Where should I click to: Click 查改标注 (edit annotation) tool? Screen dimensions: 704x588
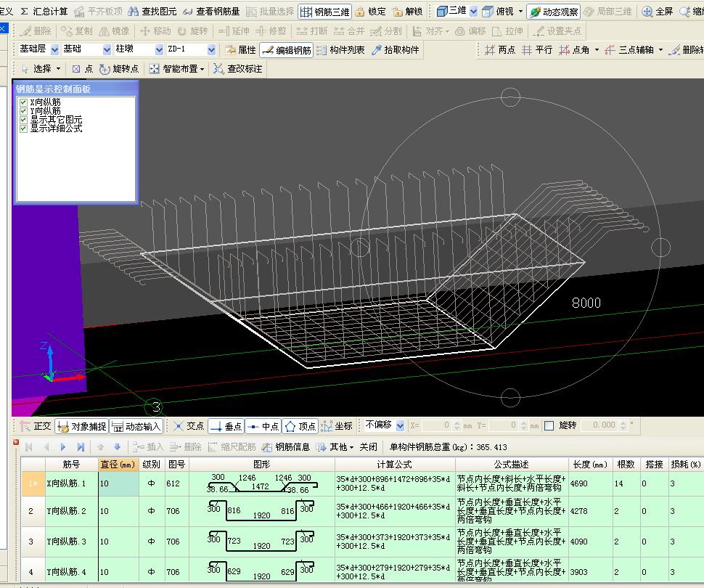(x=238, y=69)
